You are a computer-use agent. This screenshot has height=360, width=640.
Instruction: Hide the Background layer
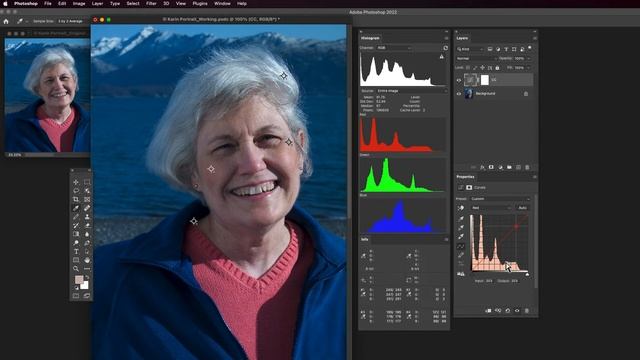pos(459,93)
